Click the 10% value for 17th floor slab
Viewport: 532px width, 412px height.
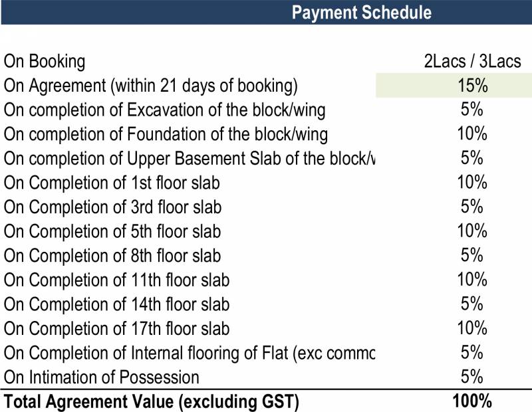(x=472, y=328)
